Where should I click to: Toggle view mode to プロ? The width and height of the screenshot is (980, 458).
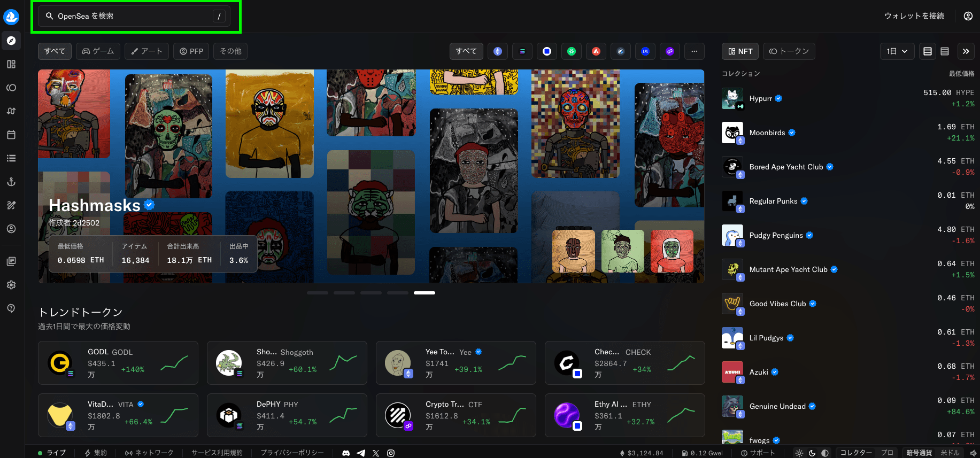[x=888, y=453]
